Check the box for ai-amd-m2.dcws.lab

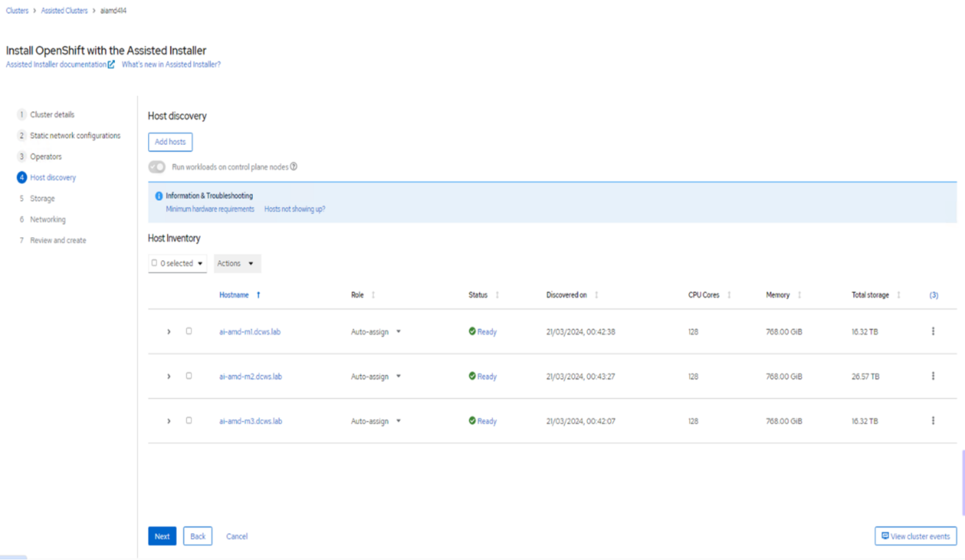(188, 376)
